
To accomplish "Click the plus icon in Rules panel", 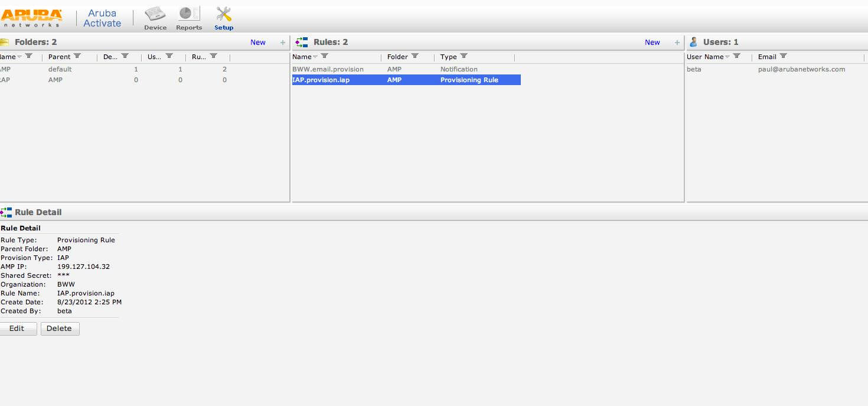I will point(677,43).
